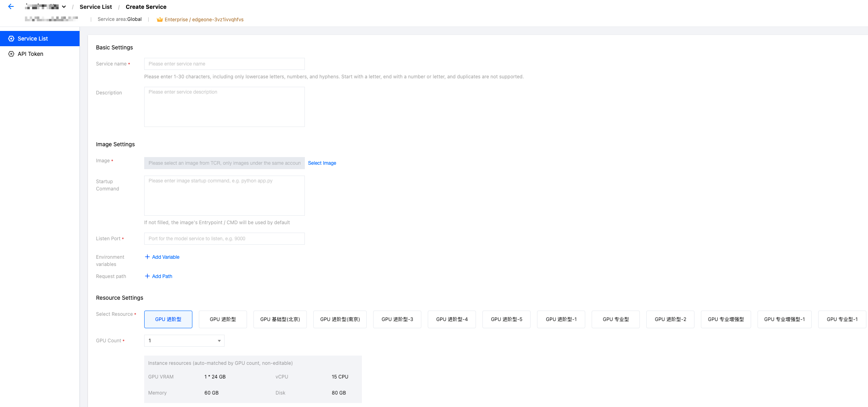
Task: Open the GPU Count dropdown
Action: point(184,341)
